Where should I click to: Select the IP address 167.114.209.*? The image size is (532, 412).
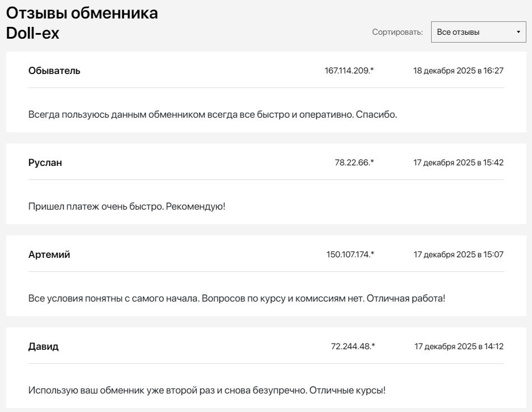pos(348,72)
